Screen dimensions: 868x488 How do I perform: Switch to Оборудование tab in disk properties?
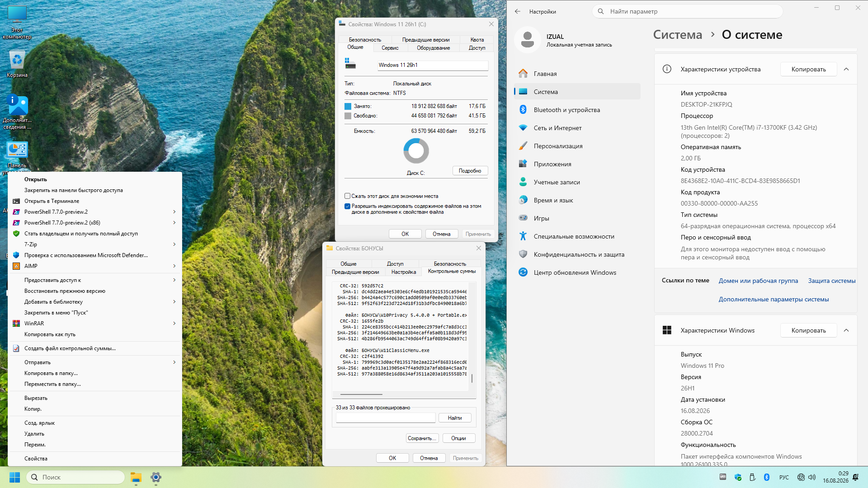(433, 48)
